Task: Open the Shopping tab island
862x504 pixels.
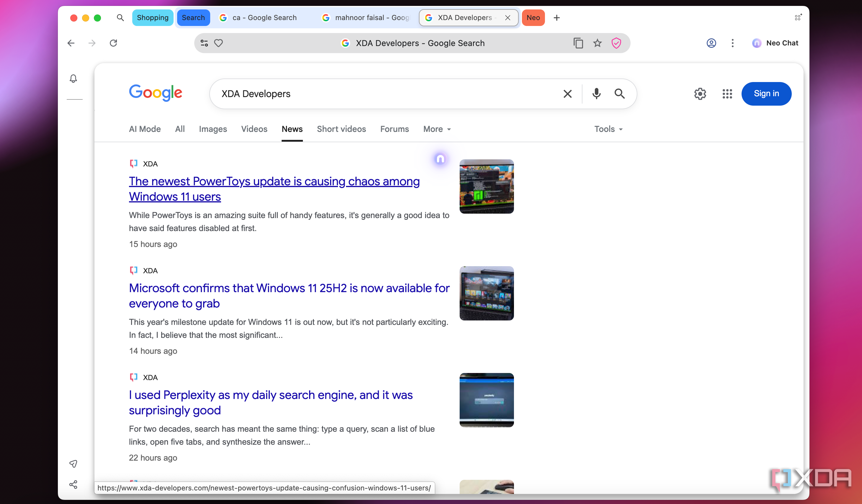Action: [153, 17]
